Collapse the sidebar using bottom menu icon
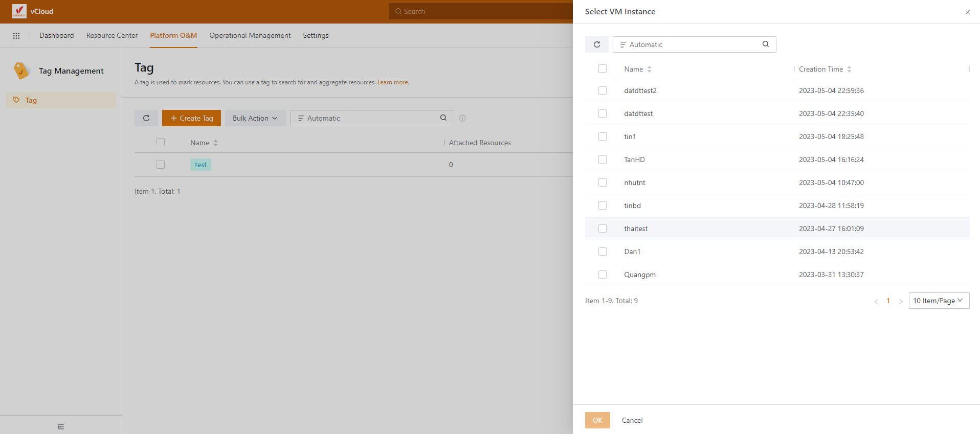980x434 pixels. (x=61, y=427)
